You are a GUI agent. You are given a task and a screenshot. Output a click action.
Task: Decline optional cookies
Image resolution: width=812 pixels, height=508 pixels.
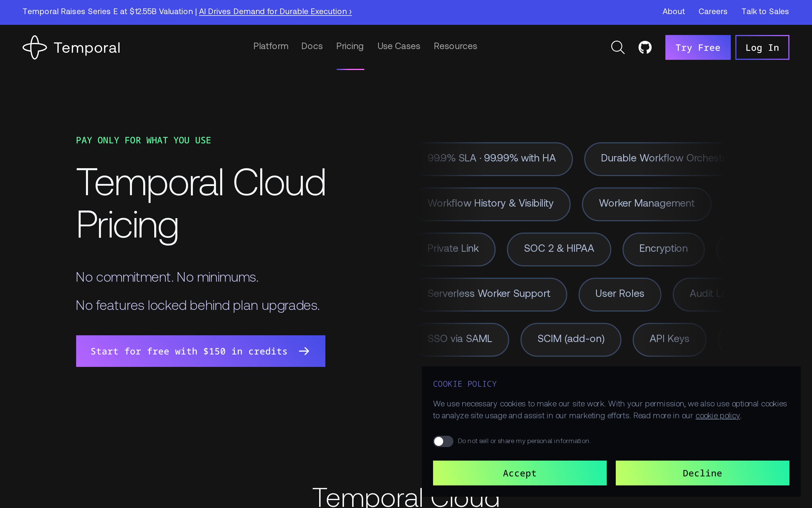[702, 473]
